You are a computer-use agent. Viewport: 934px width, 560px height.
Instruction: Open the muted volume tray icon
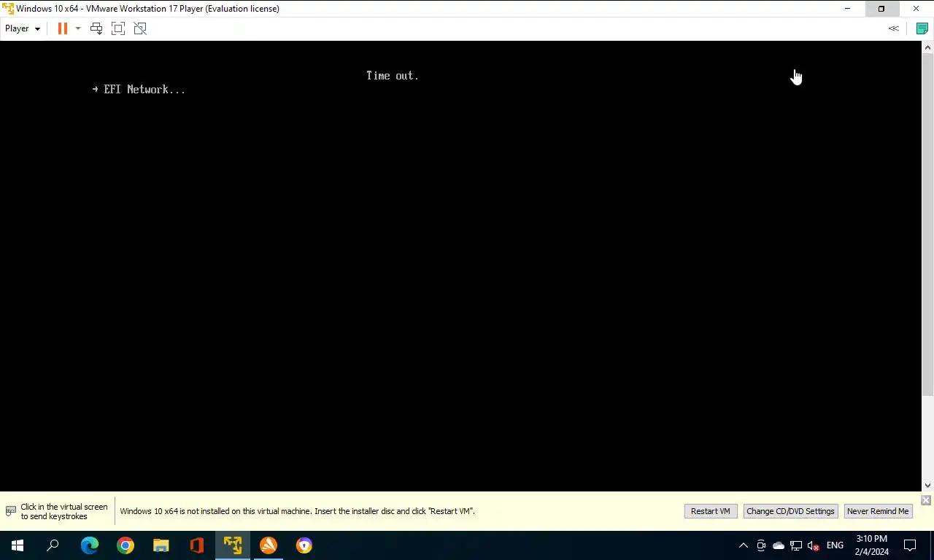coord(814,545)
